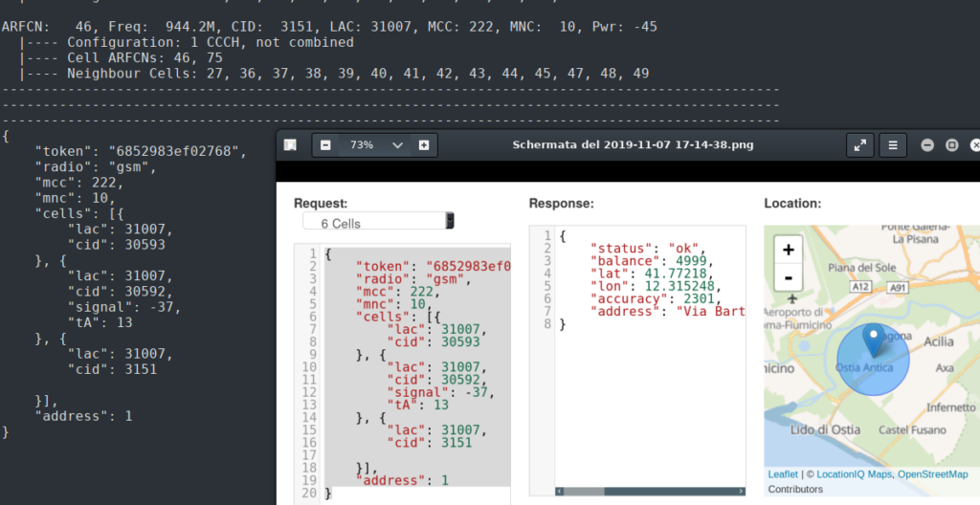Open the image viewer hamburger menu
Image resolution: width=980 pixels, height=505 pixels.
click(893, 145)
